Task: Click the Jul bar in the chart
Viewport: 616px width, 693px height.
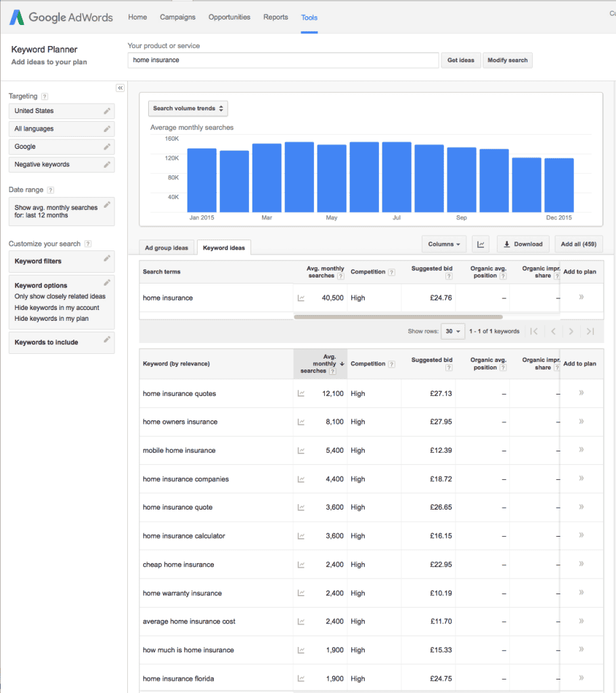Action: tap(397, 177)
